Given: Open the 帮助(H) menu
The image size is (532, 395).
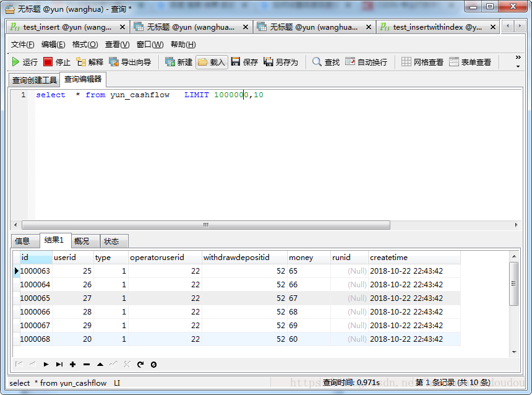Looking at the screenshot, I should tap(183, 45).
